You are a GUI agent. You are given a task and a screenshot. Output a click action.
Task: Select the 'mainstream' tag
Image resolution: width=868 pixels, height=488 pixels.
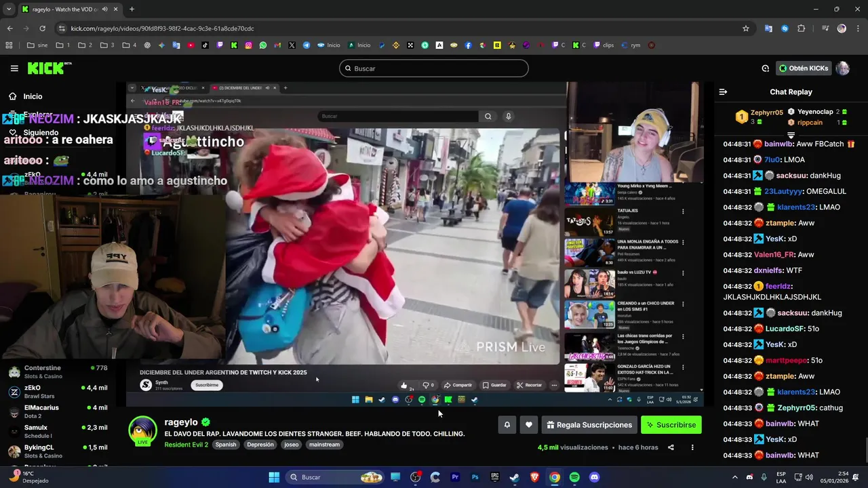[324, 445]
